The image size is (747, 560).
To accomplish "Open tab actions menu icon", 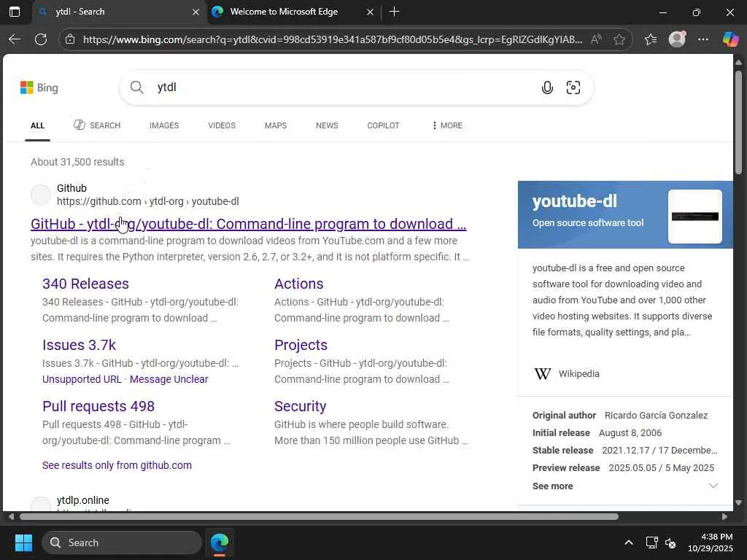I will point(15,12).
